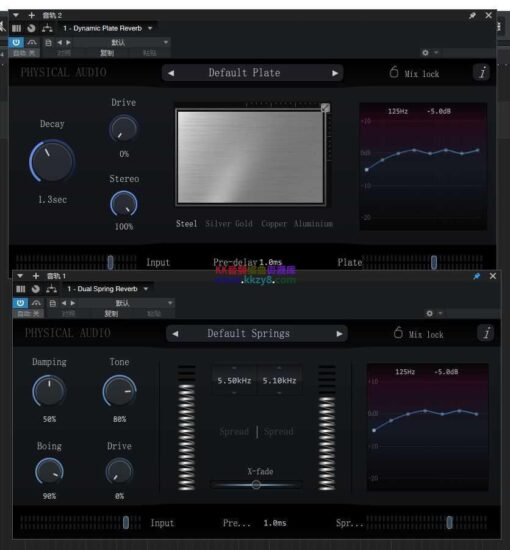Screen dimensions: 510x550
Task: Toggle Mix lock in Spring Reverb
Action: [418, 334]
